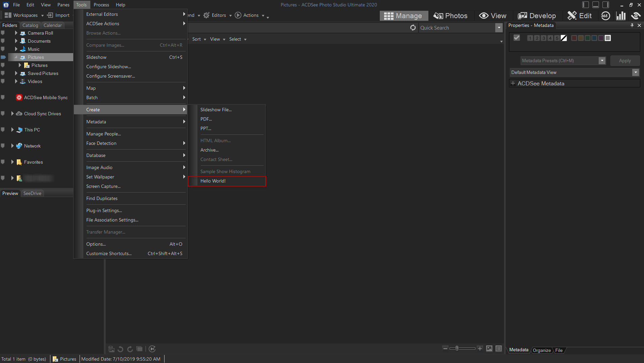Open the Quick Search dropdown arrow

coord(499,28)
